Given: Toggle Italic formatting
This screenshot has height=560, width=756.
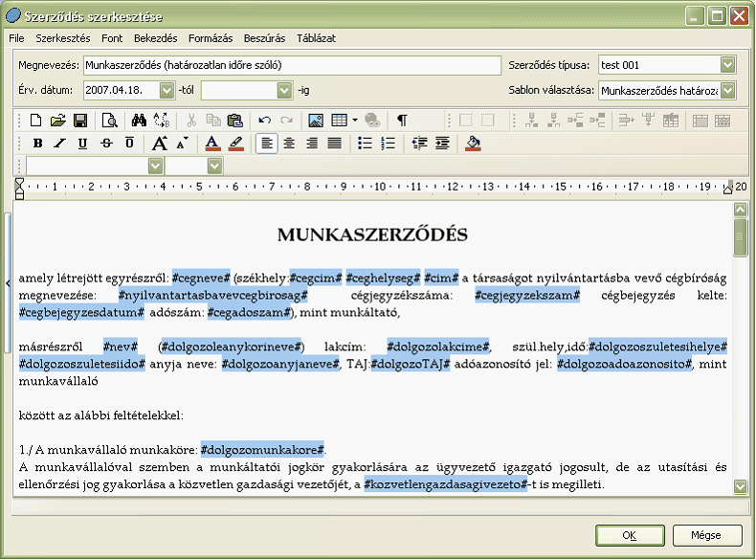Looking at the screenshot, I should [x=59, y=144].
